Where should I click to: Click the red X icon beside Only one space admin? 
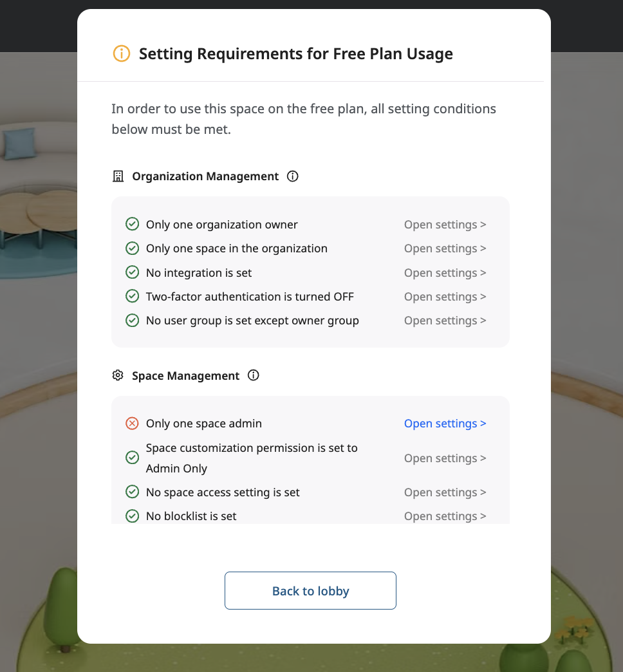click(x=132, y=424)
